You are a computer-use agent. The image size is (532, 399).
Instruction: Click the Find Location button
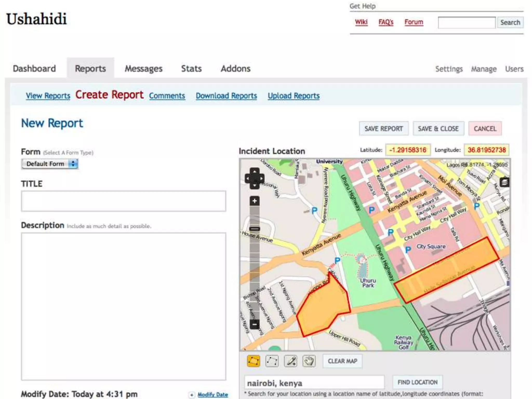pyautogui.click(x=417, y=382)
